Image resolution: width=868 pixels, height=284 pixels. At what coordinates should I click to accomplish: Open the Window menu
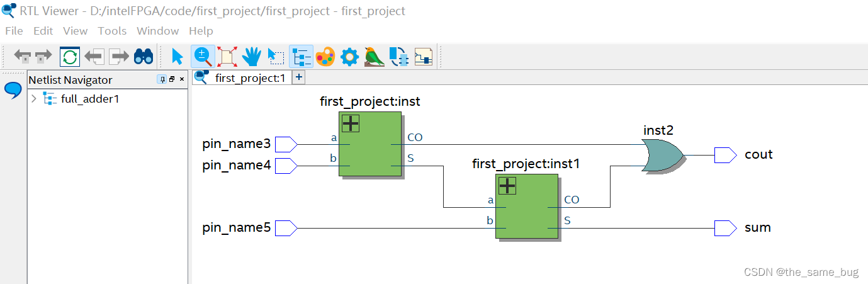pos(158,31)
